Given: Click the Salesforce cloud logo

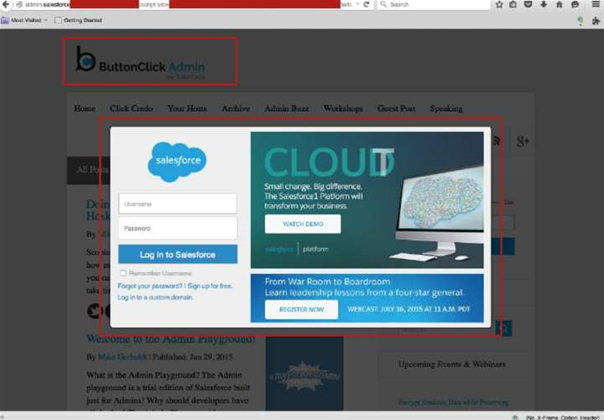Looking at the screenshot, I should click(177, 160).
